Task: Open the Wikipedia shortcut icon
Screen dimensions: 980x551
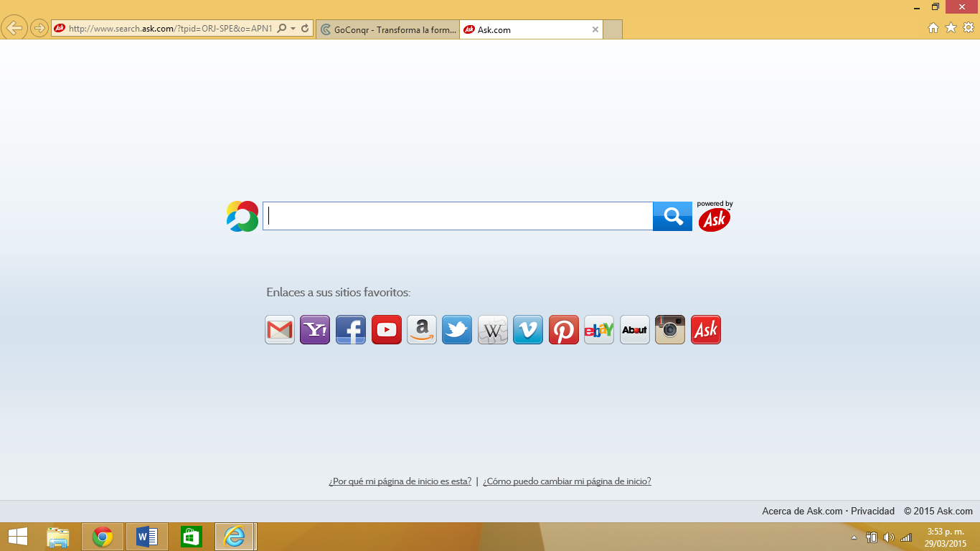Action: (493, 330)
